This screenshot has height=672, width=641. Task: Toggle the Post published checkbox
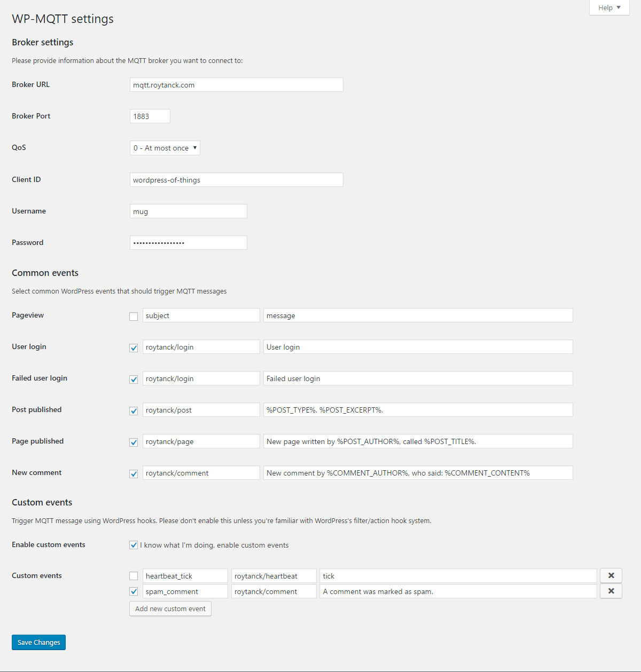134,411
